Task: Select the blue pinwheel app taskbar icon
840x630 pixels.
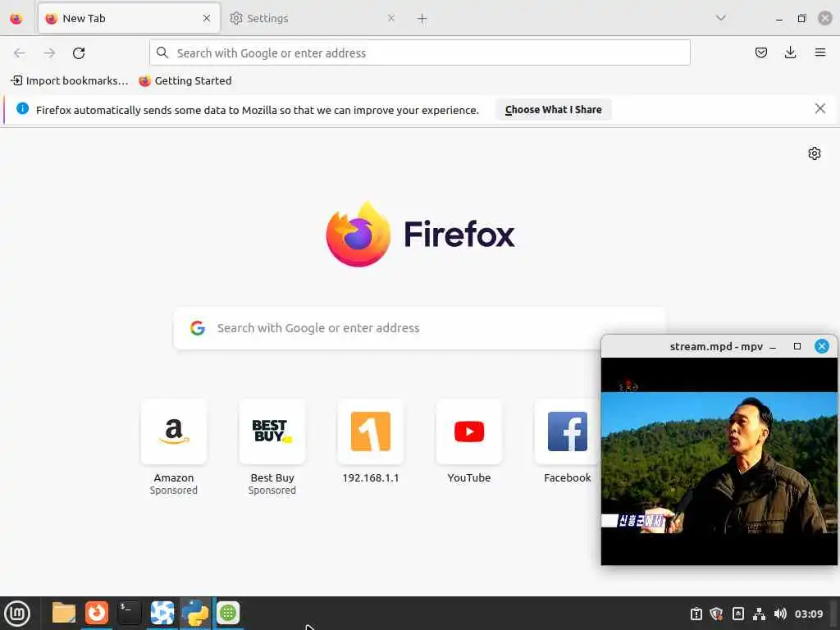Action: [x=162, y=613]
